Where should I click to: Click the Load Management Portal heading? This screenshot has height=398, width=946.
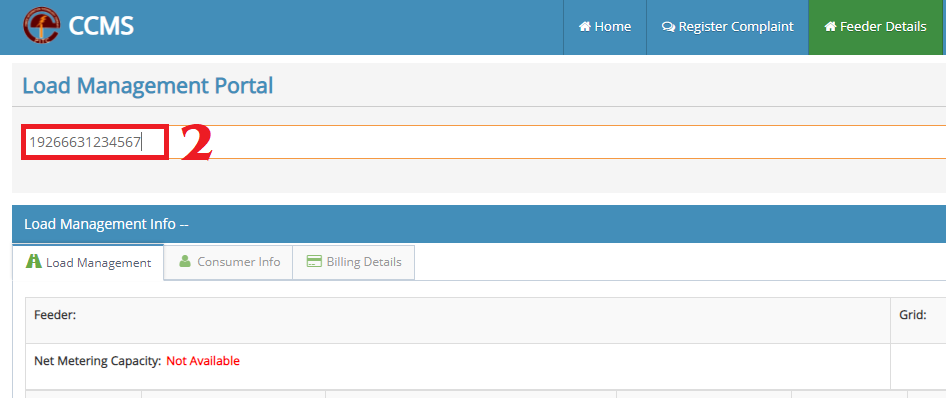[148, 86]
